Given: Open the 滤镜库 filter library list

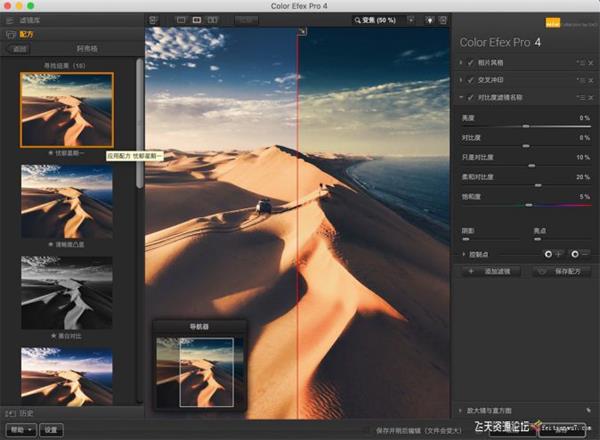Looking at the screenshot, I should pyautogui.click(x=30, y=19).
